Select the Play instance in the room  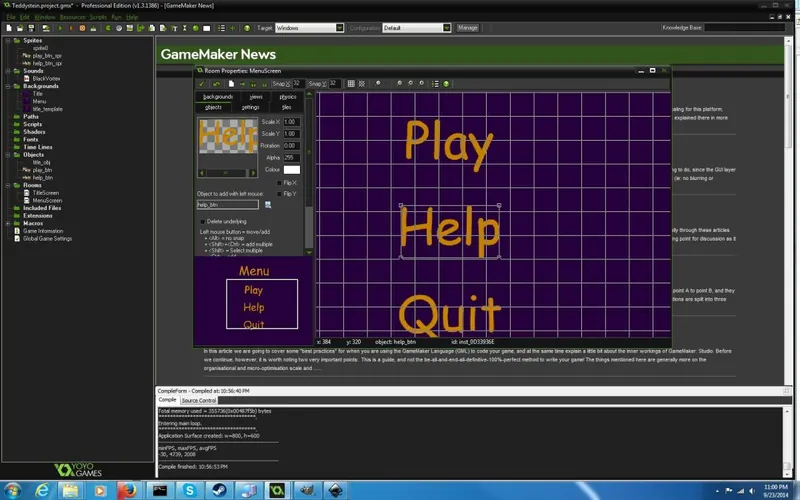coord(449,145)
